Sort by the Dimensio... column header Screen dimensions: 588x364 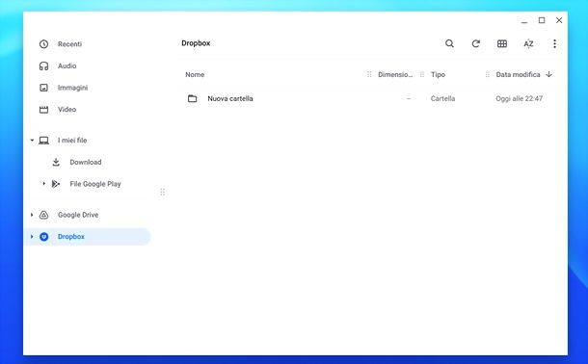[395, 74]
